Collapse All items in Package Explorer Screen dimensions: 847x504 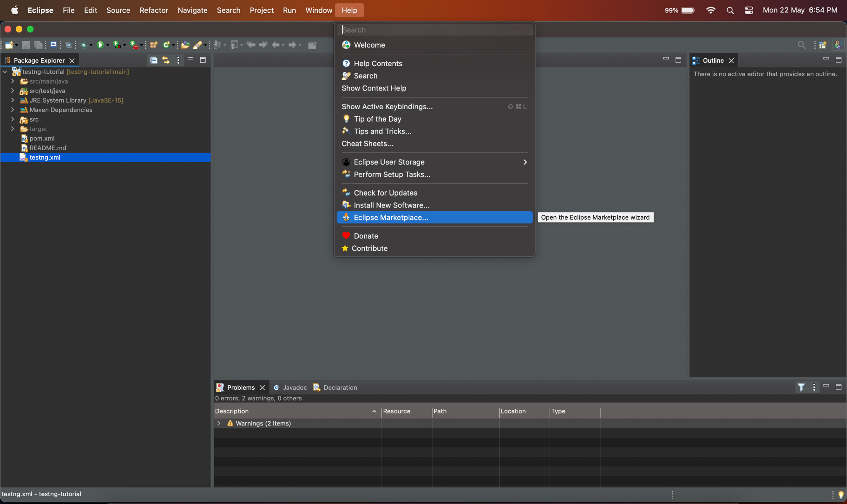[x=153, y=60]
